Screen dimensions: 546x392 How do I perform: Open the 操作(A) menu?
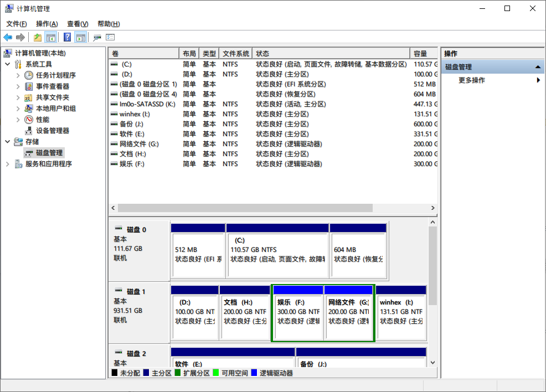click(x=47, y=24)
